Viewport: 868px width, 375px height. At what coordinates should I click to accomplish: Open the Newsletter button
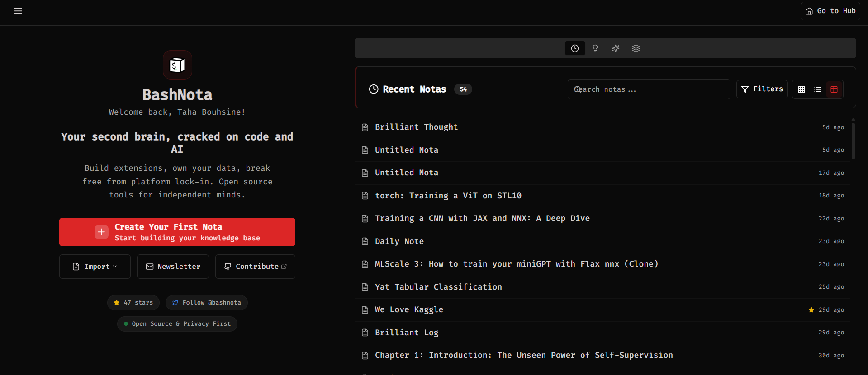(173, 267)
